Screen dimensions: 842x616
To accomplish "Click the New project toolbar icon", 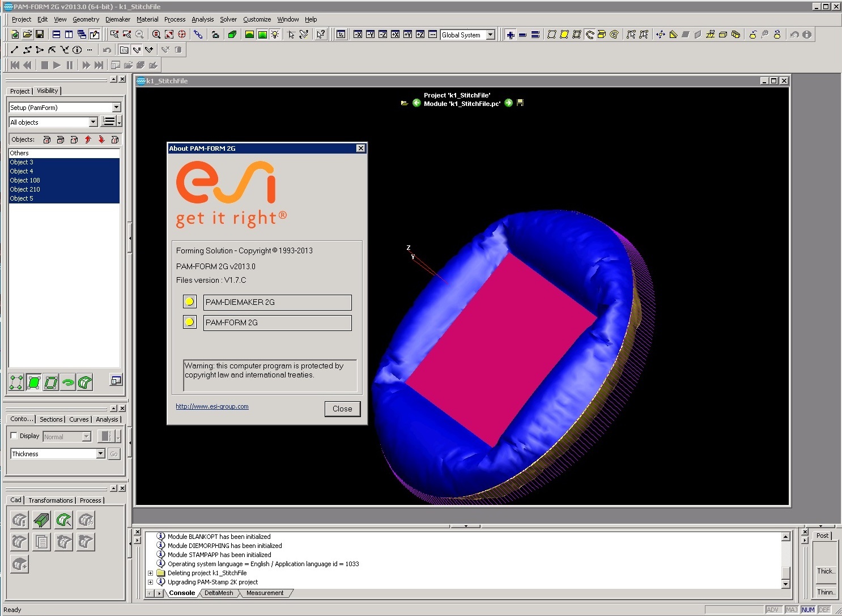I will pyautogui.click(x=15, y=35).
